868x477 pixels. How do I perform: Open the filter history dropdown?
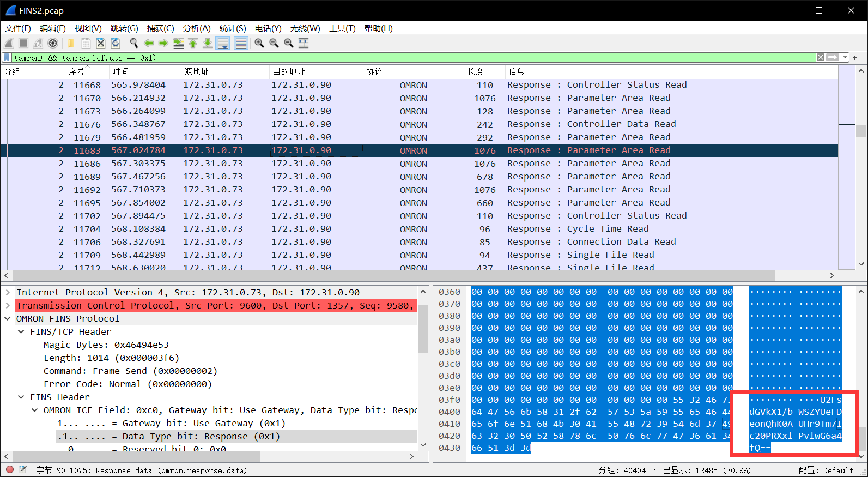[845, 57]
